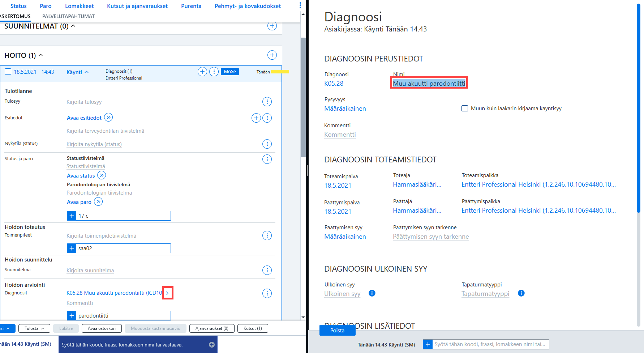
Task: Open diagnosis details via the arrow after K05.28 Muu akuutti
Action: [x=167, y=293]
